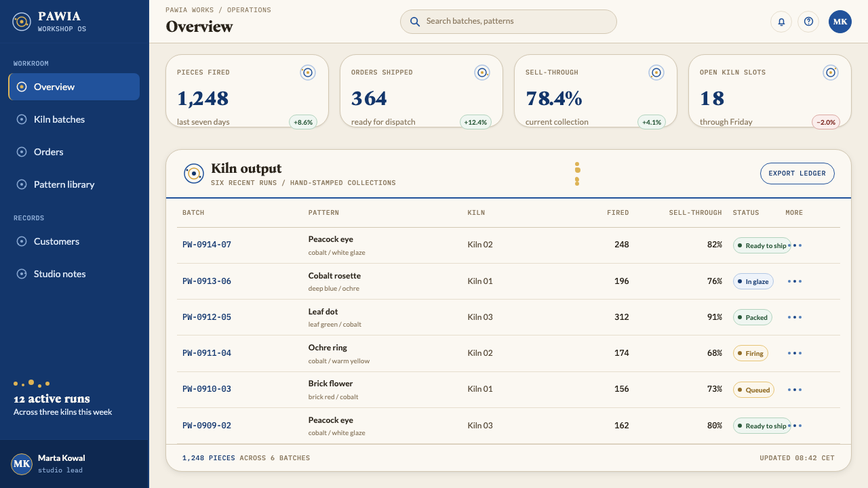Screen dimensions: 868x488
Task: Open Studio notes in sidebar
Action: 74,274
